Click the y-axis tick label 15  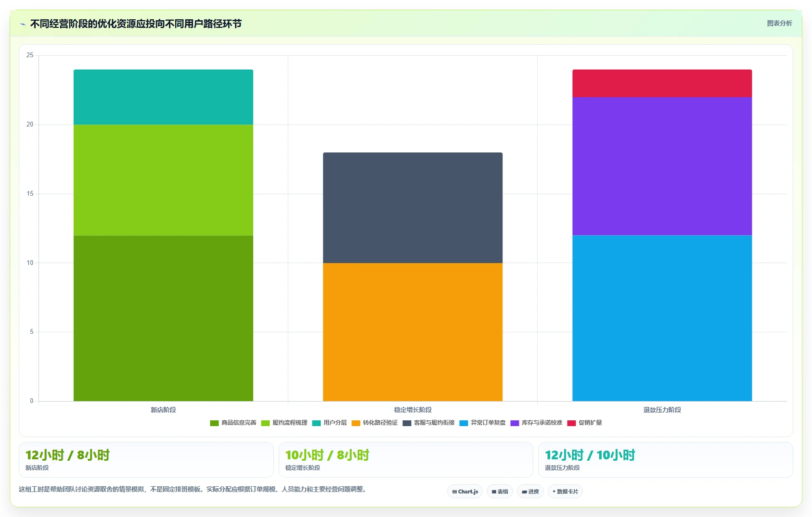(30, 194)
